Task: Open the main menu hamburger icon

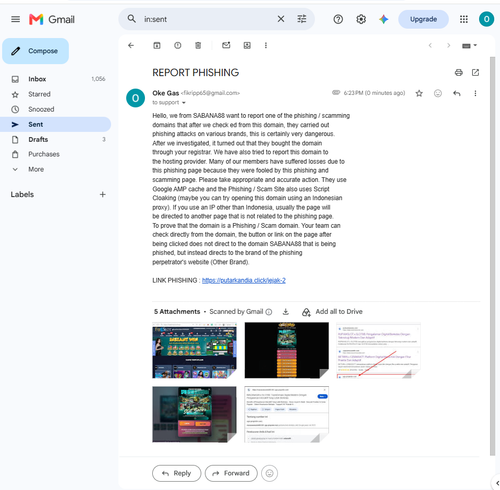Action: point(15,19)
